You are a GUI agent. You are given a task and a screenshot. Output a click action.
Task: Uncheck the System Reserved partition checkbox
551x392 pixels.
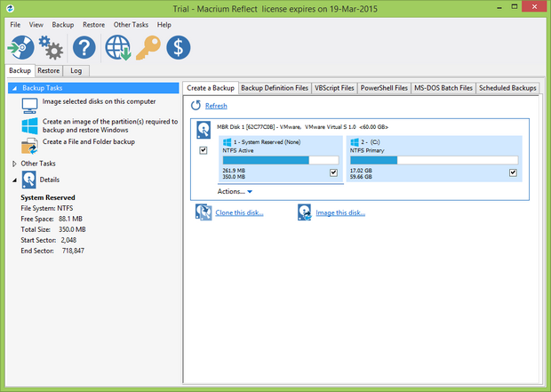click(333, 172)
